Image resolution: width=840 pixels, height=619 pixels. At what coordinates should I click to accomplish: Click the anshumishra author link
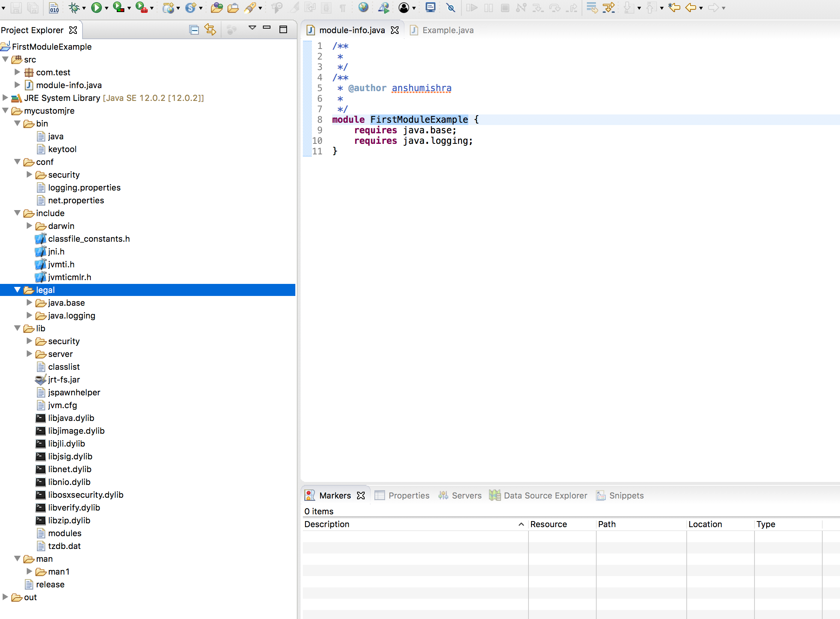(421, 88)
